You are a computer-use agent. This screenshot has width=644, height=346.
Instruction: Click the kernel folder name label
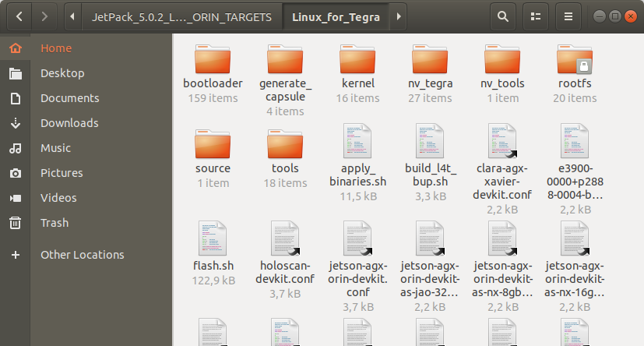[x=357, y=83]
